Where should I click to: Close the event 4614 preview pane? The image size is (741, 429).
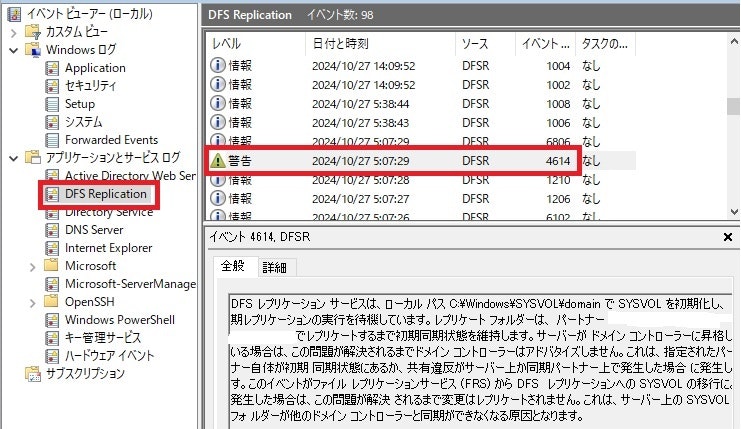[728, 237]
